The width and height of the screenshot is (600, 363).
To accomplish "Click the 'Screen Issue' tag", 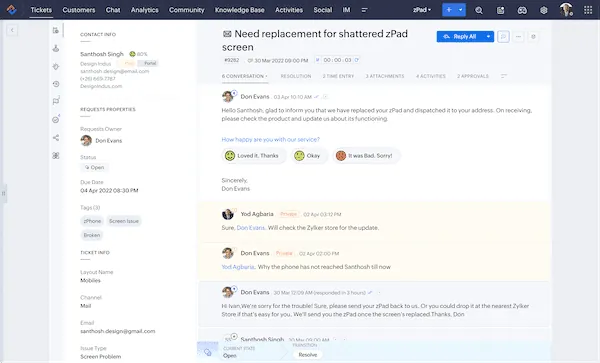I will [124, 221].
